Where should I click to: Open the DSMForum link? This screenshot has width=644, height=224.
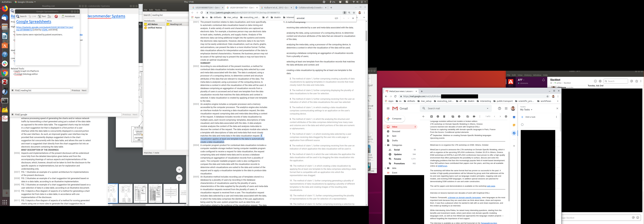[x=442, y=166]
